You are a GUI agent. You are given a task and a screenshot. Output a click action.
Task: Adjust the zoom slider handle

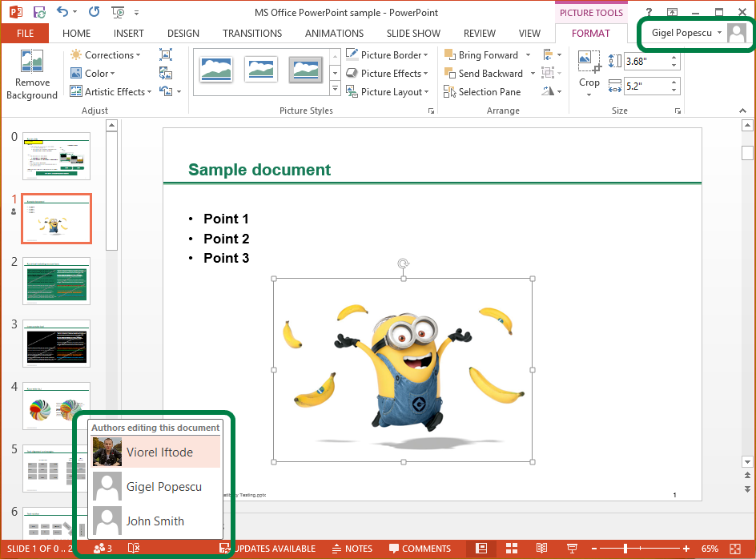pyautogui.click(x=625, y=549)
